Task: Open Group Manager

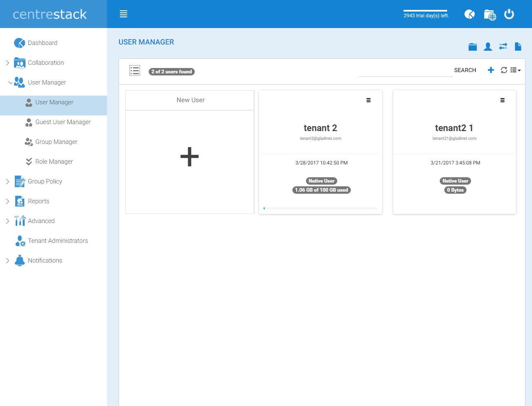Action: click(x=56, y=142)
